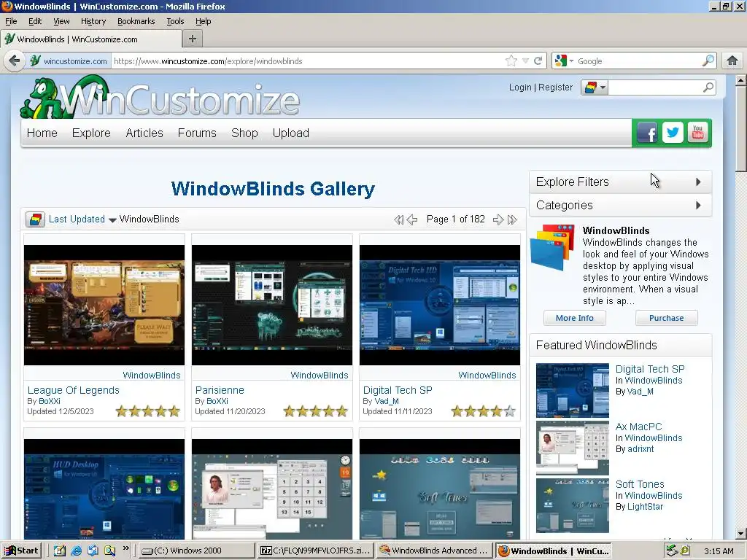The image size is (747, 560).
Task: Open the search engine selector dropdown
Action: point(564,61)
